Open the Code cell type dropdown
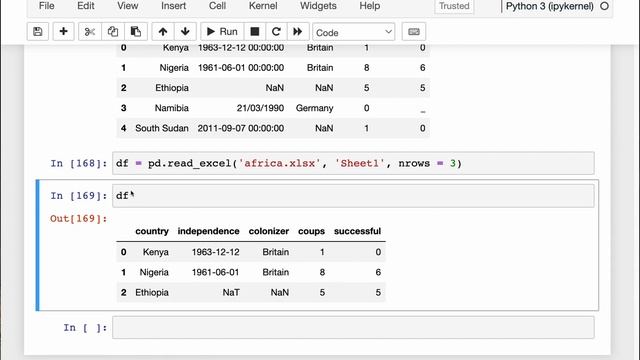This screenshot has height=360, width=640. 353,32
